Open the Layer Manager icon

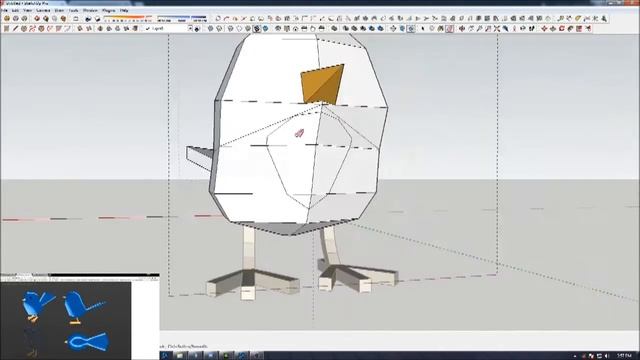point(197,29)
